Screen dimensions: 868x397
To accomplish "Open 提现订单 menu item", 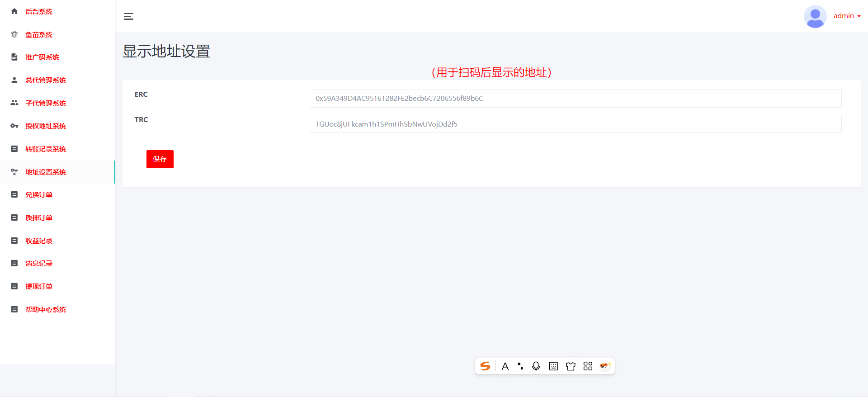I will (x=39, y=287).
